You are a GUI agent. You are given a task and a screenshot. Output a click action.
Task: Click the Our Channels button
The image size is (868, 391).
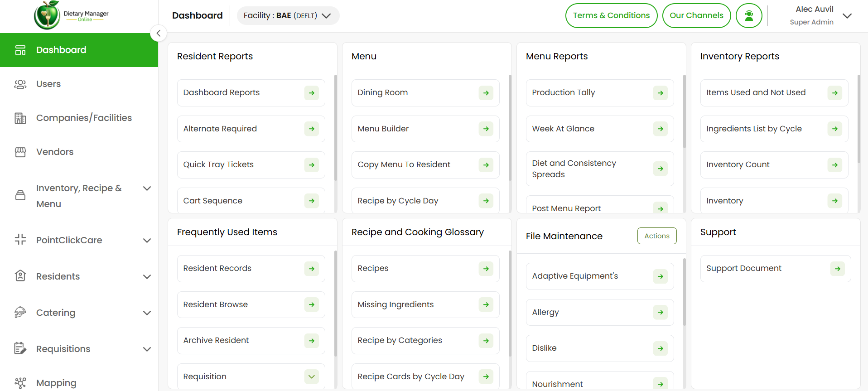(696, 16)
